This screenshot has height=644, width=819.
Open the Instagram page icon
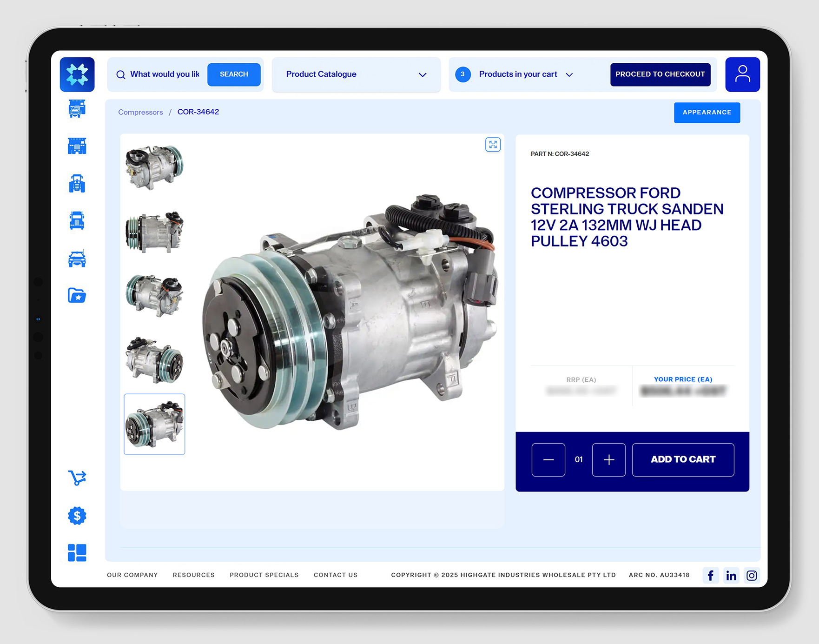(x=752, y=576)
